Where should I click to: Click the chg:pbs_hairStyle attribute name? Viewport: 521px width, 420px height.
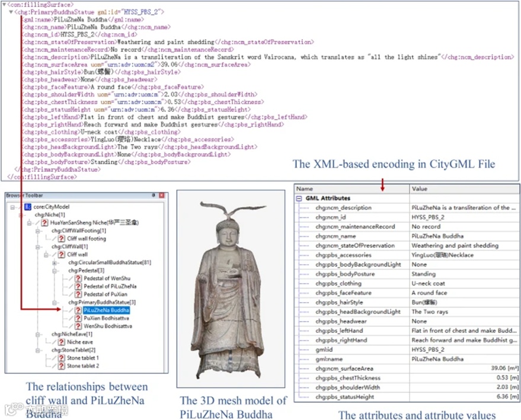339,303
